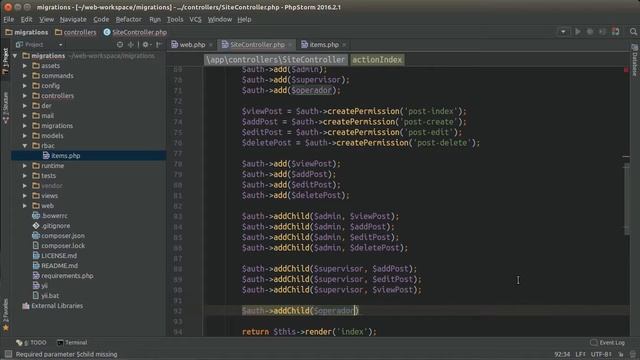Open the Navigate menu
640x360 pixels.
click(73, 19)
